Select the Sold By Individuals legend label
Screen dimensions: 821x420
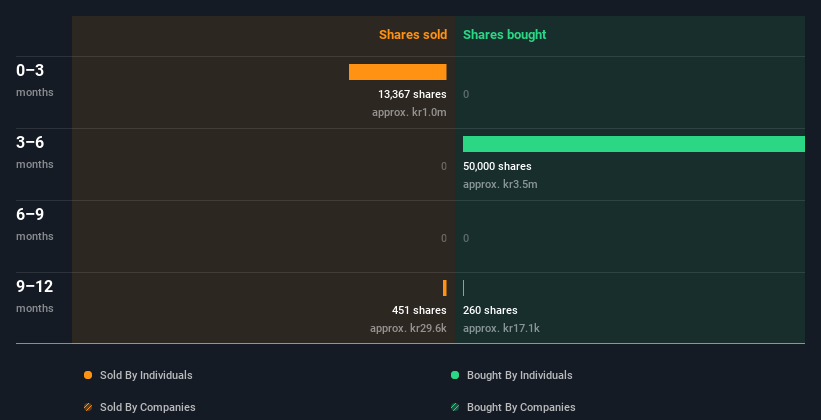[146, 375]
